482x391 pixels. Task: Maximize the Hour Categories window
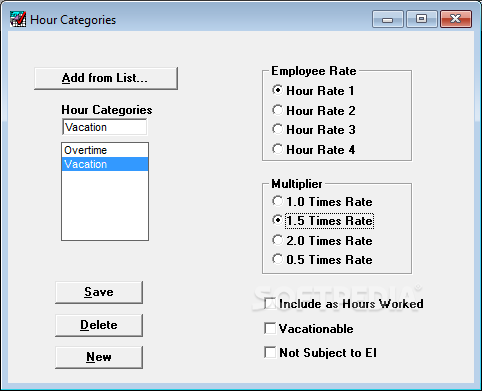pyautogui.click(x=422, y=19)
